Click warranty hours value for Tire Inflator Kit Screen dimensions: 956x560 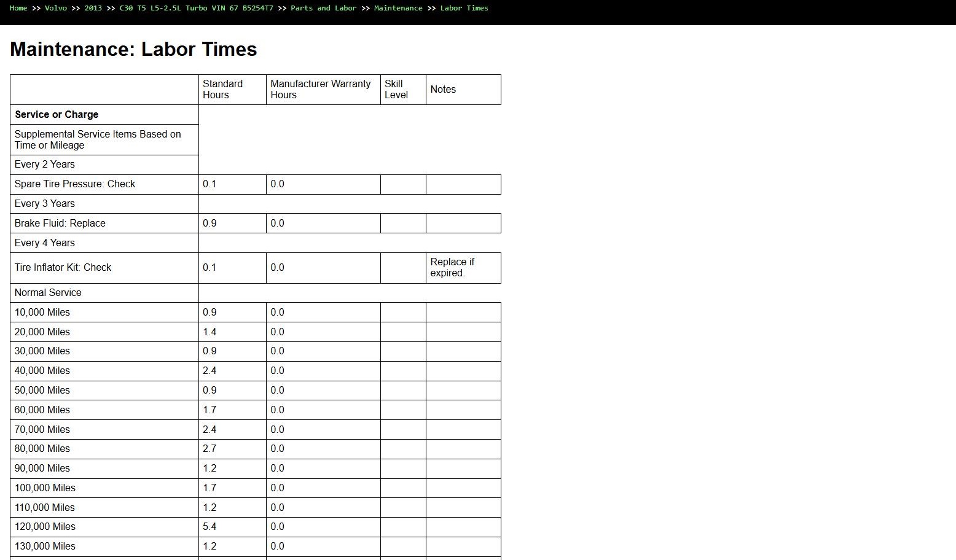point(323,268)
